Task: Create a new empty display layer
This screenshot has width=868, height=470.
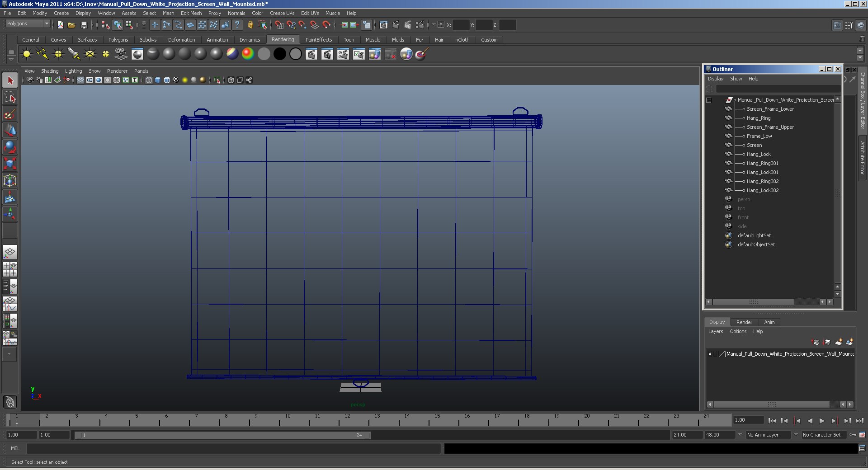Action: pyautogui.click(x=839, y=342)
